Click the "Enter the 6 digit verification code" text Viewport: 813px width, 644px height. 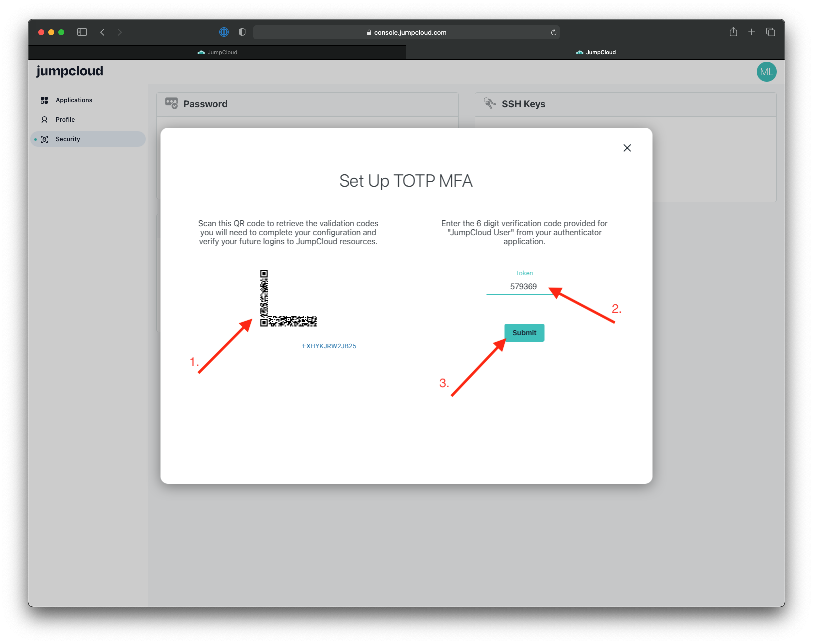(524, 232)
